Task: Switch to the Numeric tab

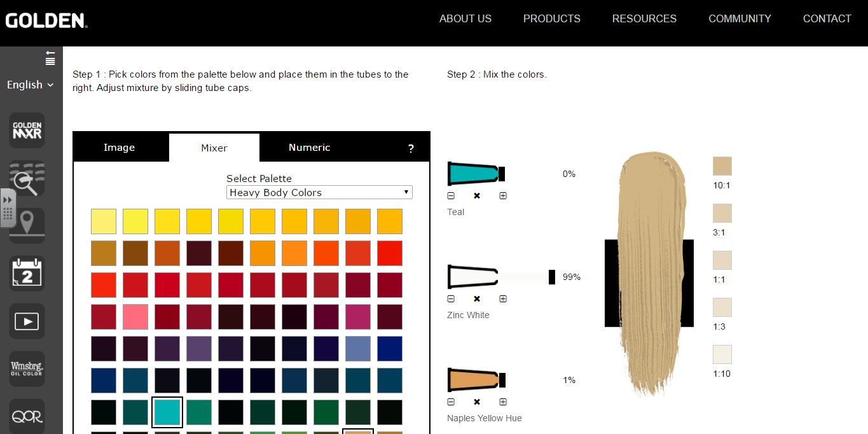Action: 309,147
